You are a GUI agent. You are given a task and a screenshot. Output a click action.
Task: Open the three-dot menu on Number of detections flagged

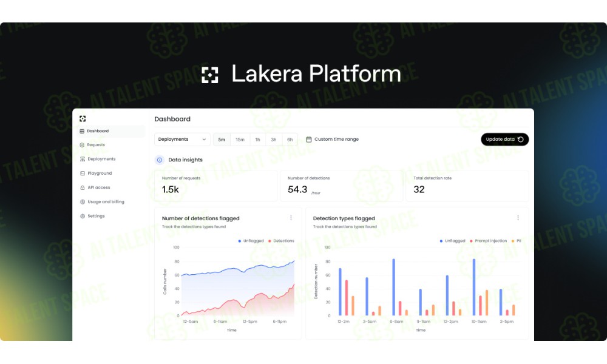(291, 218)
